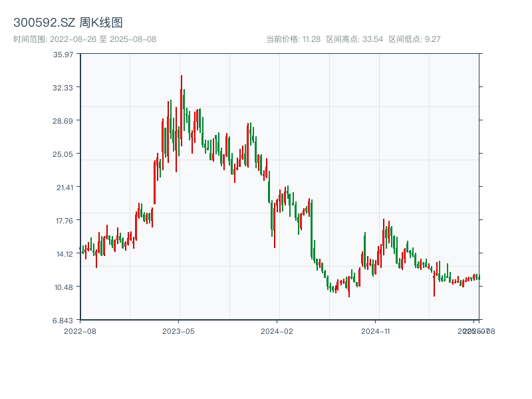Click the 区间低点 9.27 label
The image size is (532, 399).
point(414,39)
